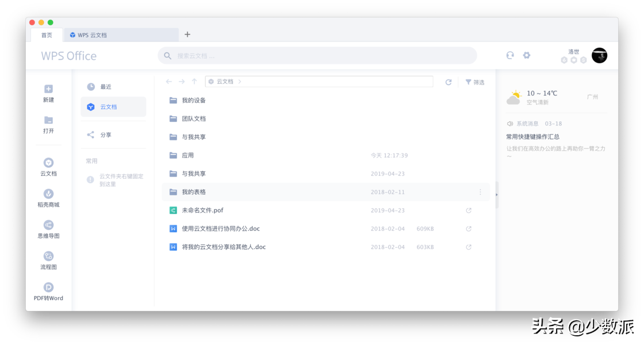Select 云文档 in the navigation panel

tap(113, 107)
